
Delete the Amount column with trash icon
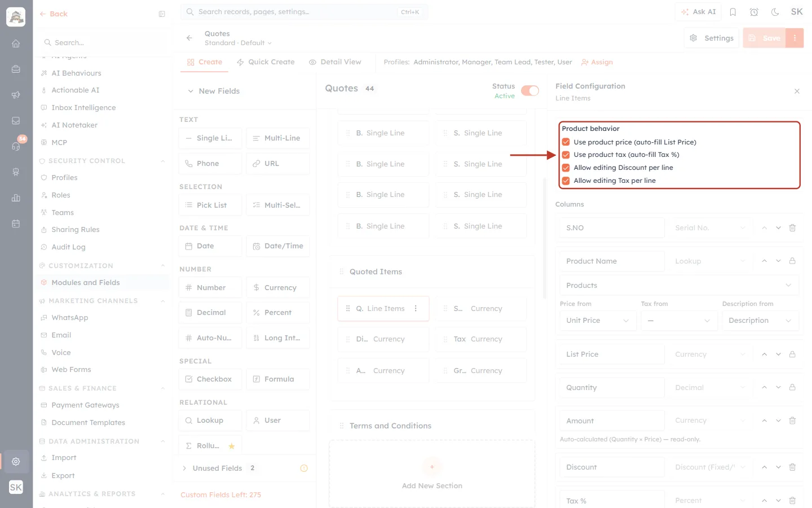[x=792, y=421]
